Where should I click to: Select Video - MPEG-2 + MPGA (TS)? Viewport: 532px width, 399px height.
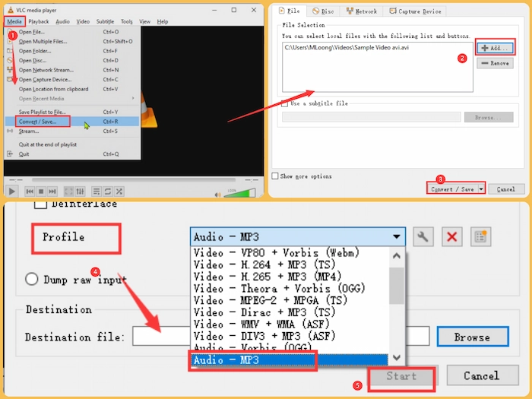(x=290, y=301)
